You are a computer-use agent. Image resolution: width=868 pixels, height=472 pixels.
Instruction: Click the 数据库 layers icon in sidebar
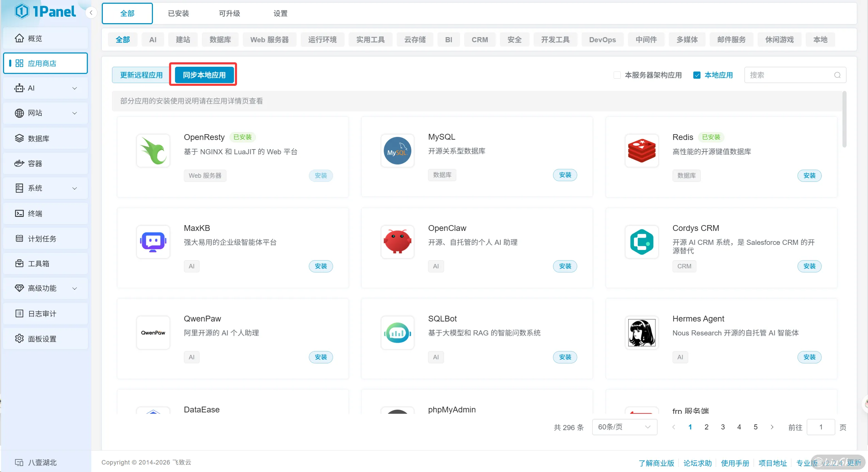point(19,138)
